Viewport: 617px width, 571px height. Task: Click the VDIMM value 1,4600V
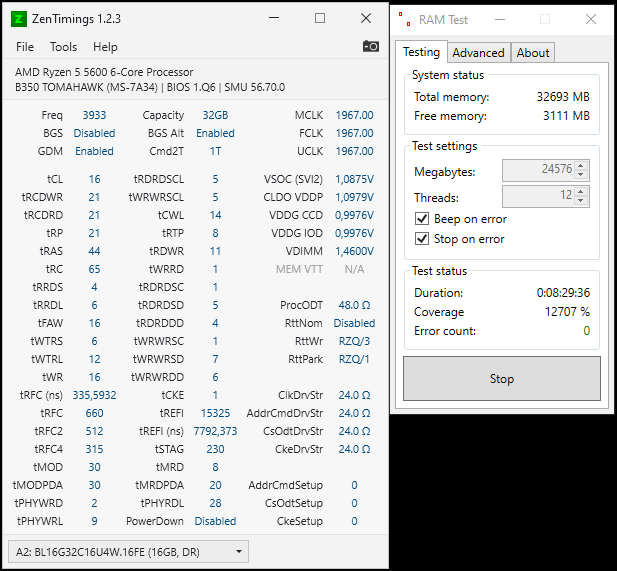(354, 251)
